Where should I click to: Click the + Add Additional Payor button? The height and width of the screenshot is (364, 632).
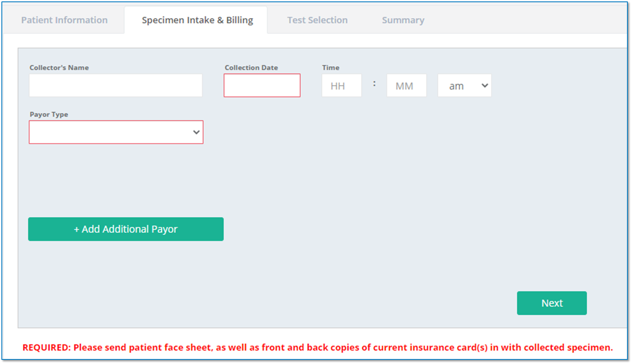(125, 229)
